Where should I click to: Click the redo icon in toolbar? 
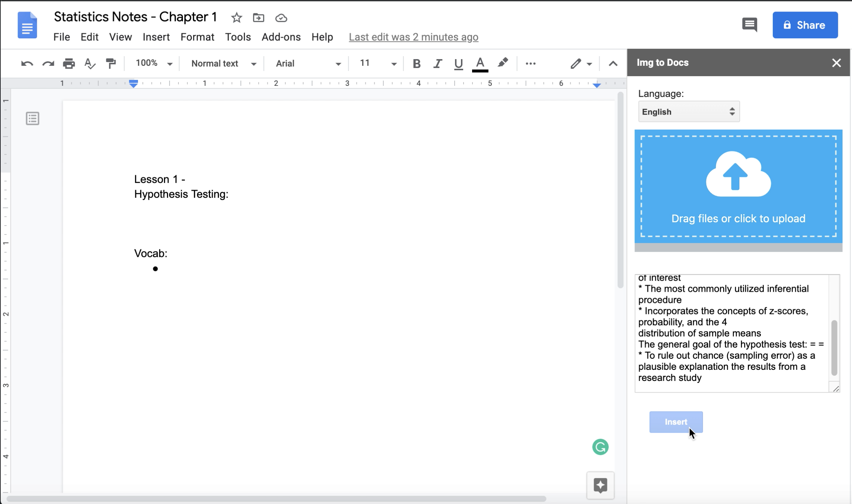pyautogui.click(x=48, y=63)
